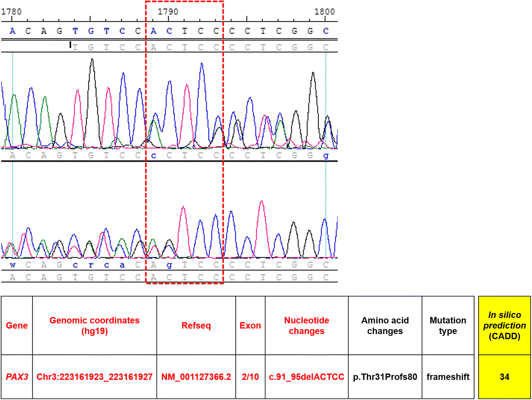Select the 'Genomic coordinates (hg19)' header
This screenshot has height=400, width=532.
point(95,325)
